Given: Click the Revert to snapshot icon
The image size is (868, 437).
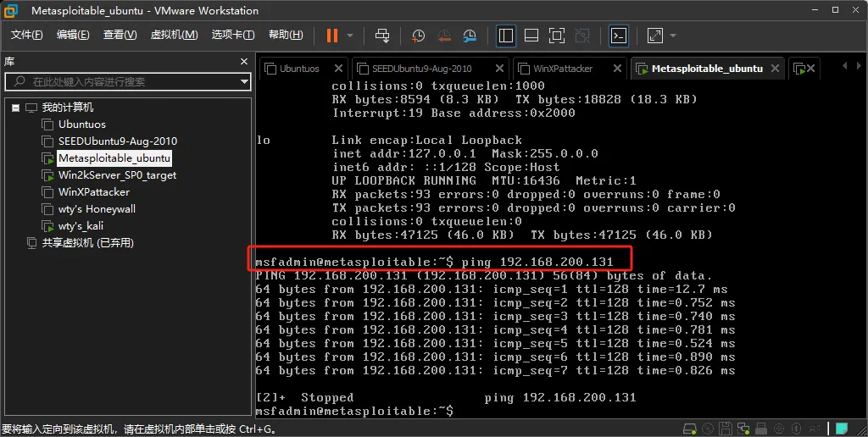Looking at the screenshot, I should (444, 36).
